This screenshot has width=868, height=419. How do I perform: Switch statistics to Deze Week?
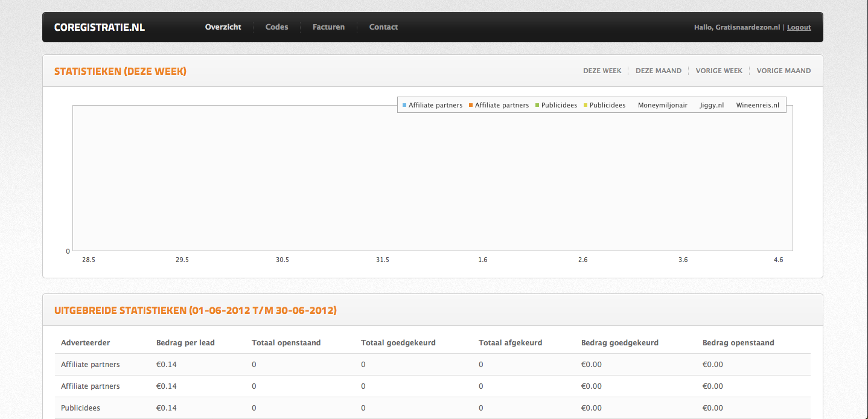pyautogui.click(x=602, y=71)
